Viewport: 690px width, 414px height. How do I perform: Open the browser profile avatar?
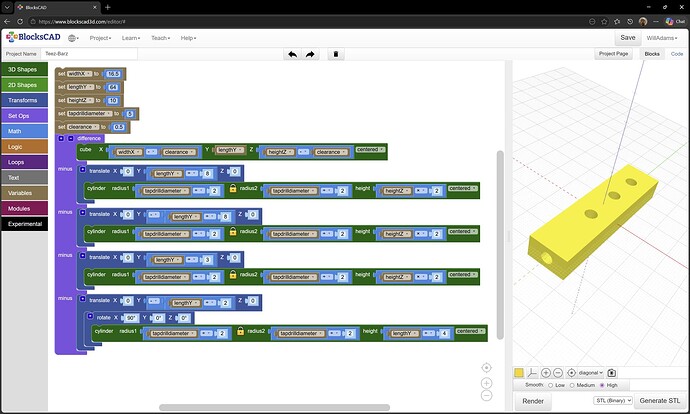(643, 21)
